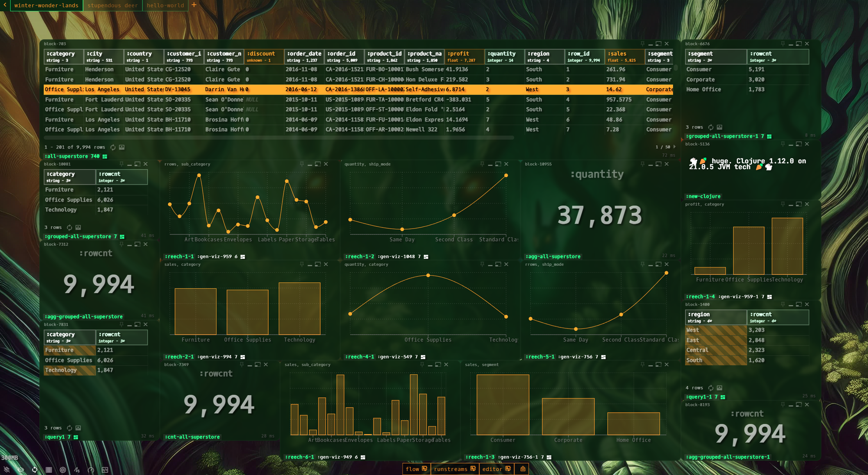Click the camera aperture icon in bottom toolbar
Image resolution: width=868 pixels, height=475 pixels.
coord(63,470)
